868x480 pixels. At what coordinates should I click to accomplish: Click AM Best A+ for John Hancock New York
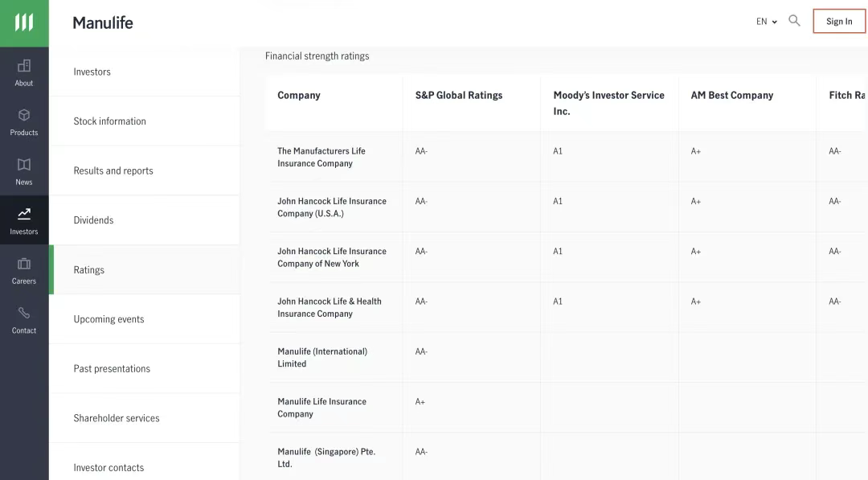(696, 252)
